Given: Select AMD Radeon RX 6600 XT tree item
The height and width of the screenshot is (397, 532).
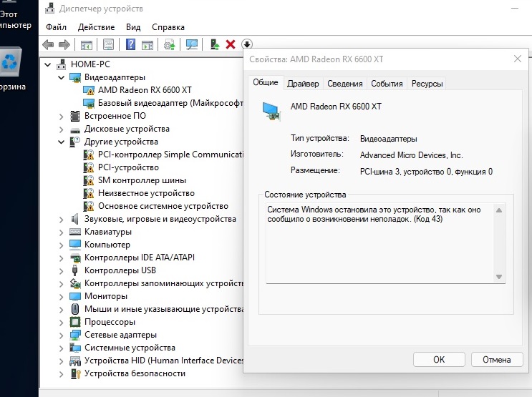Looking at the screenshot, I should [145, 90].
